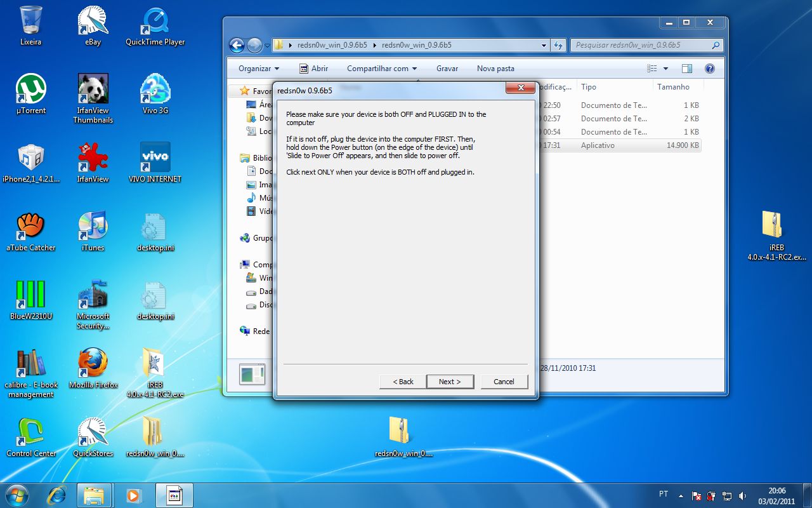Open the Lixeira recycle bin icon
The image size is (812, 508).
click(30, 25)
